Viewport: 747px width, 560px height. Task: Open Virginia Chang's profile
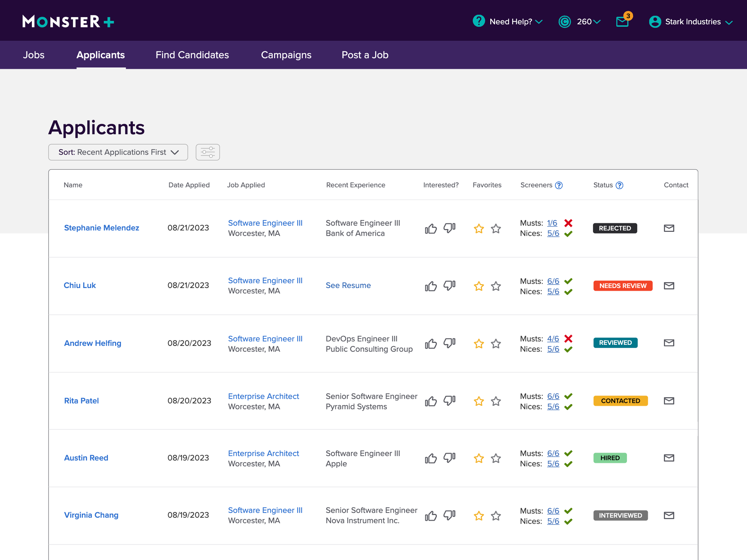tap(91, 515)
